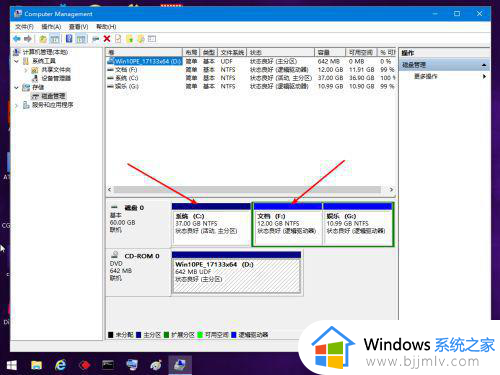Screen dimensions: 500x375
Task: Click the black 未分配 legend swatch
Action: 111,335
